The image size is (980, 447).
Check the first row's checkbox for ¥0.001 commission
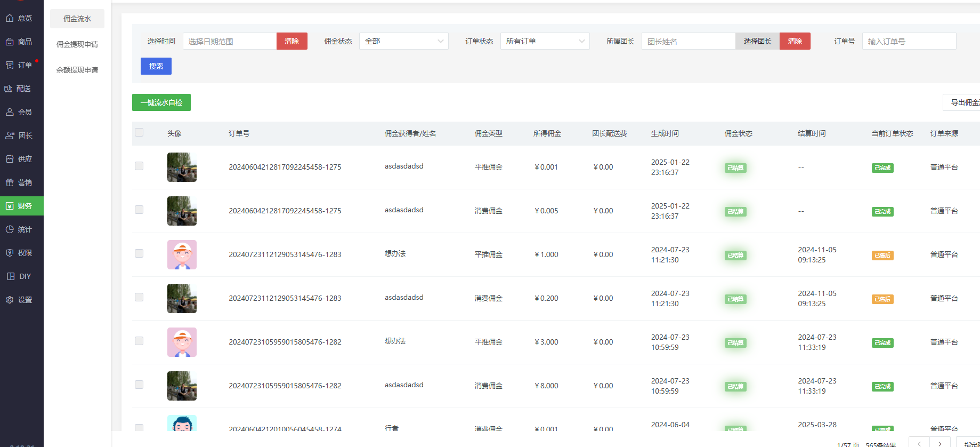pyautogui.click(x=139, y=166)
